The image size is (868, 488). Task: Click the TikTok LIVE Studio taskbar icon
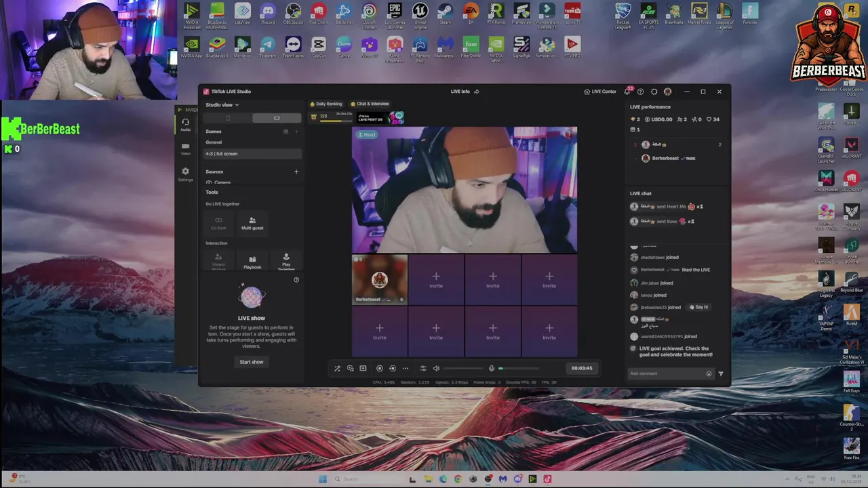tap(547, 479)
